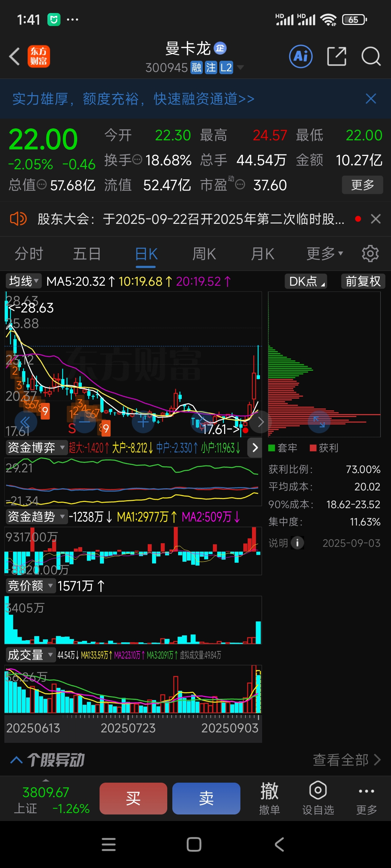Tap the Android home button

(x=194, y=844)
